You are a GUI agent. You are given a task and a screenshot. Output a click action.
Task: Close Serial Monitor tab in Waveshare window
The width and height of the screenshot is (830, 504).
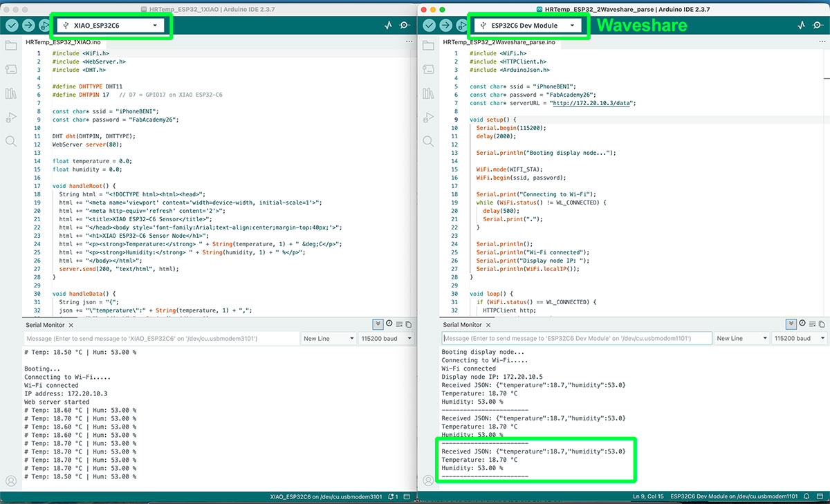click(x=490, y=324)
